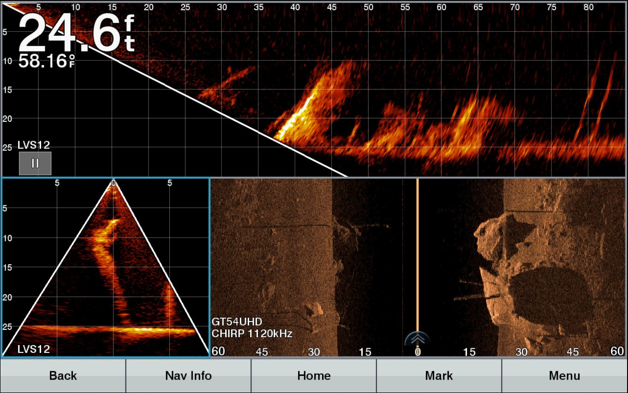The width and height of the screenshot is (628, 393).
Task: Tap the GT54UHD CHIRP 1120kHz label
Action: tap(252, 328)
